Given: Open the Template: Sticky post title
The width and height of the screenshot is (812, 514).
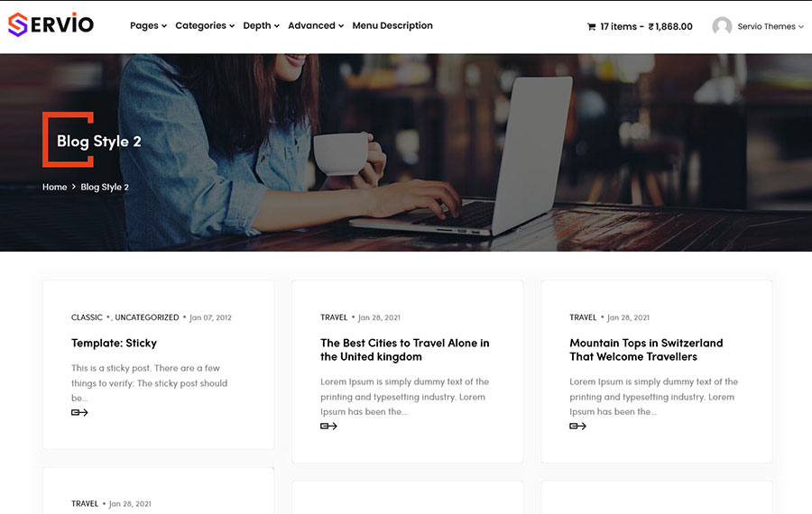Looking at the screenshot, I should 114,344.
